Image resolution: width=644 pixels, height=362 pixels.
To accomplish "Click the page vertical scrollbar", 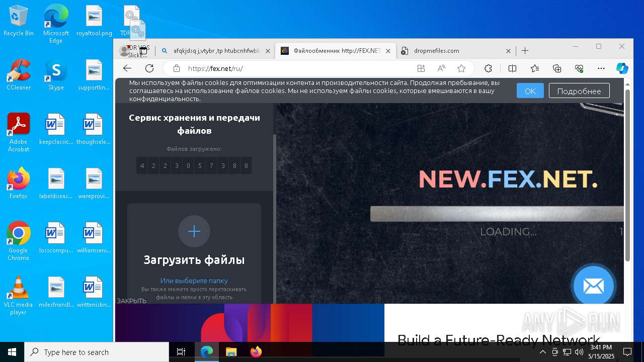I will pos(627,175).
